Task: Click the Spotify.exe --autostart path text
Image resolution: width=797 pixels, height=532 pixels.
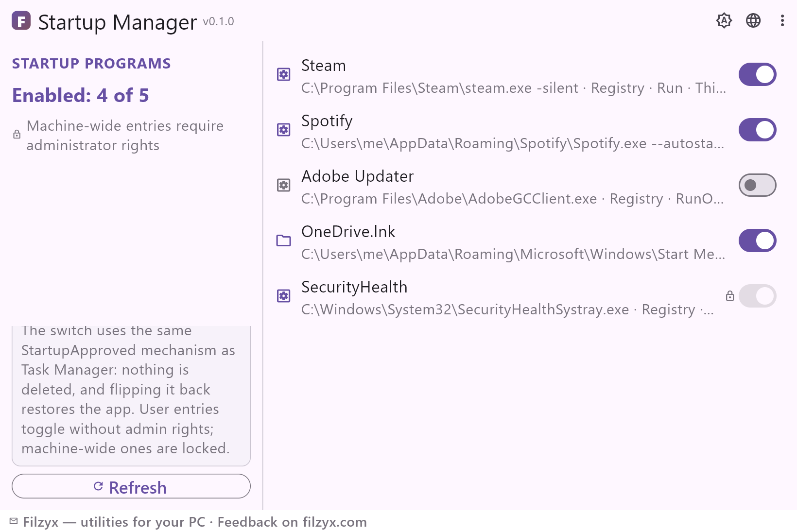Action: click(513, 143)
